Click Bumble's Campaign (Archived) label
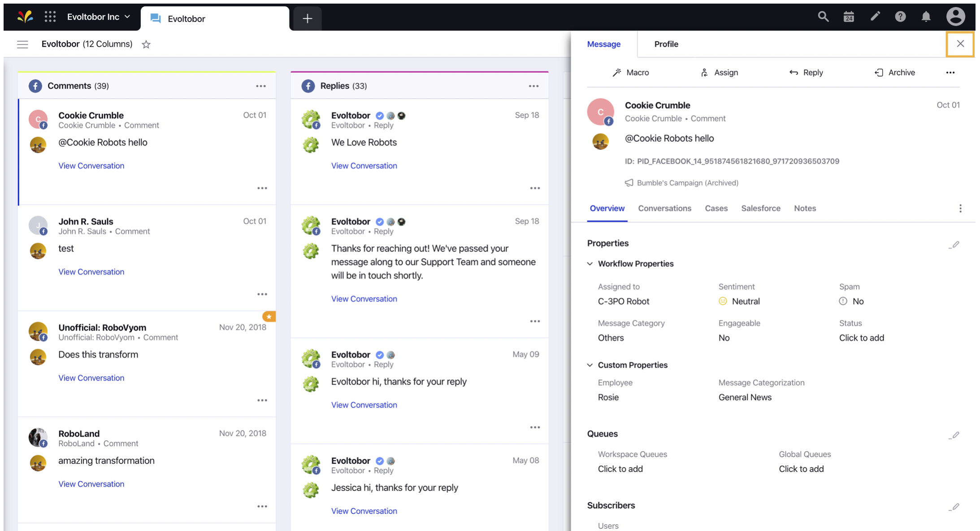 tap(681, 183)
